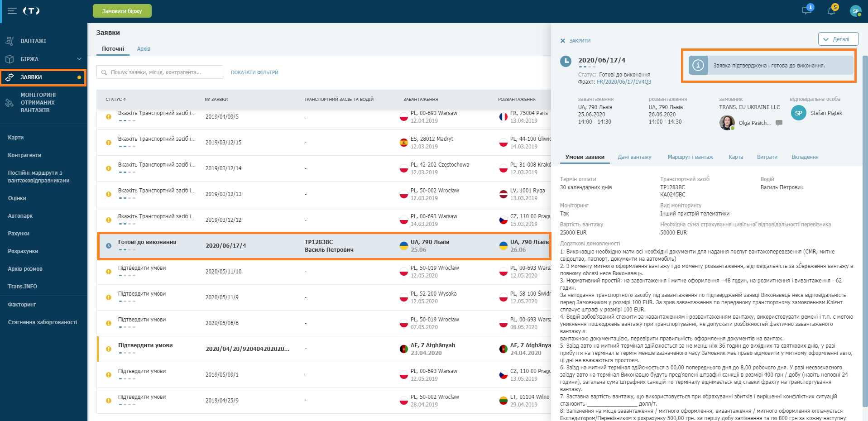The height and width of the screenshot is (421, 868).
Task: Open Факторинг in sidebar
Action: pyautogui.click(x=22, y=305)
